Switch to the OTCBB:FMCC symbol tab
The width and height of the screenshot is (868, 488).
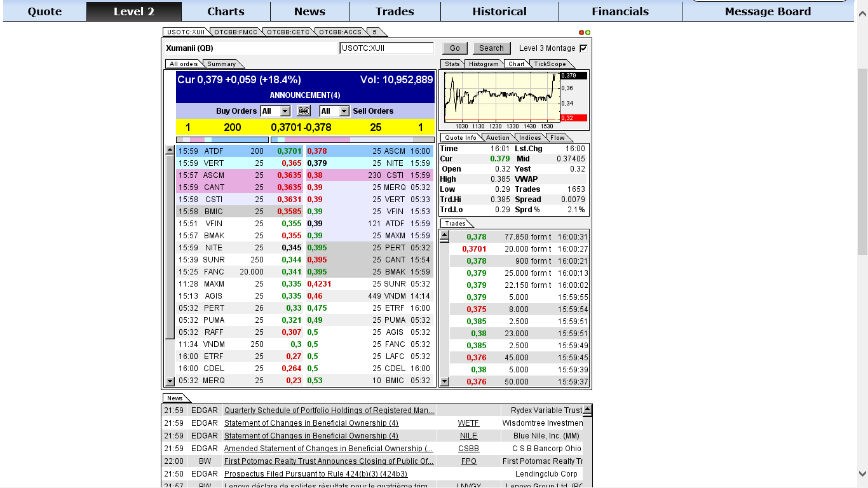click(x=235, y=32)
